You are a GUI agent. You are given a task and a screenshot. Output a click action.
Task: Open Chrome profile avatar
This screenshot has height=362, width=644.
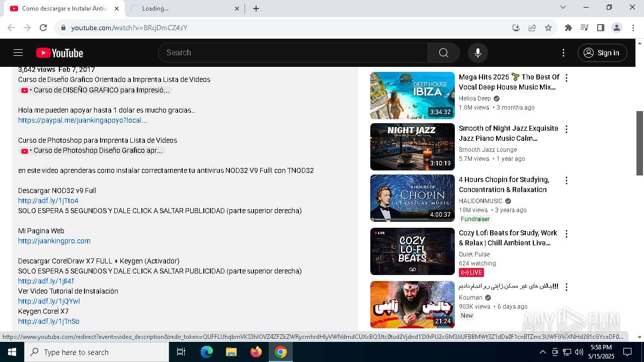pyautogui.click(x=617, y=28)
